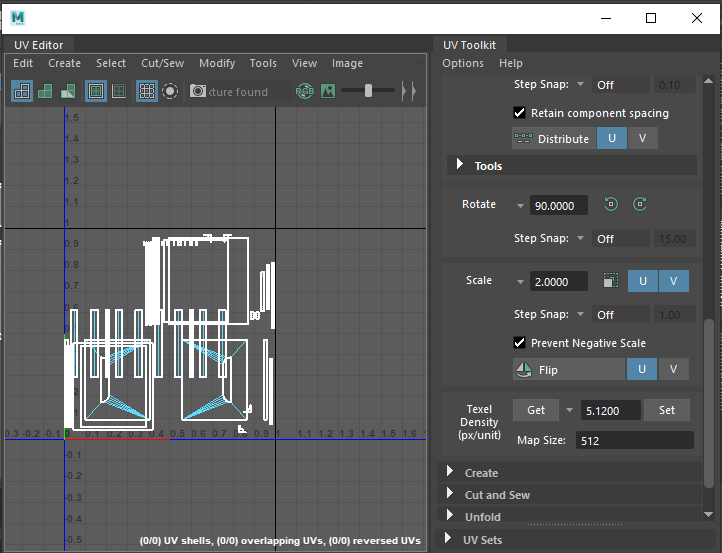Screen dimensions: 722x553
Task: Click rotate clockwise icon
Action: (640, 205)
